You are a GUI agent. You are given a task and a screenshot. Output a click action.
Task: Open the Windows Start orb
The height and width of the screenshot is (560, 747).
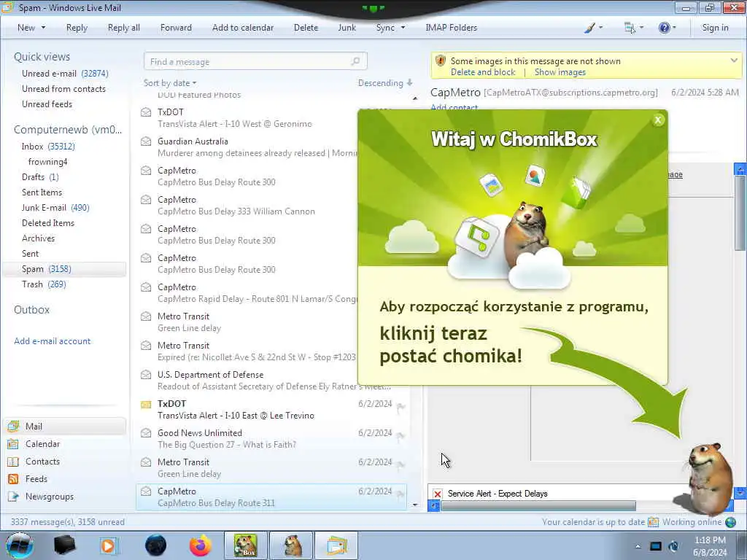[x=20, y=545]
